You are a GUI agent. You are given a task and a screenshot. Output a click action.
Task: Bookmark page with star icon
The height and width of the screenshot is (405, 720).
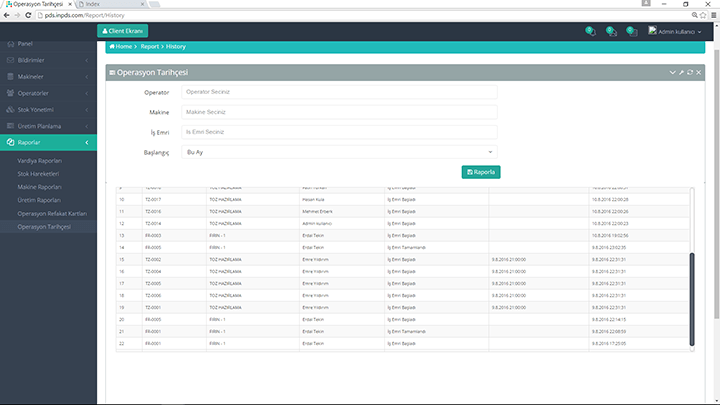(x=703, y=15)
